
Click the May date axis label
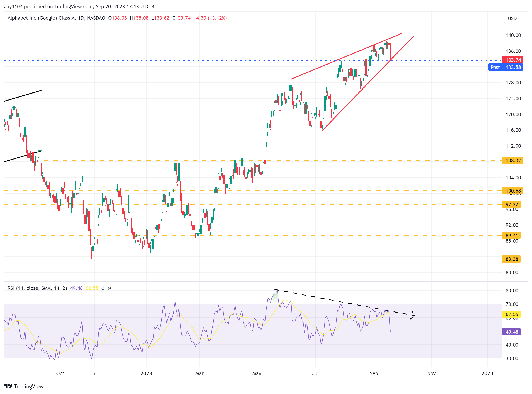point(257,373)
